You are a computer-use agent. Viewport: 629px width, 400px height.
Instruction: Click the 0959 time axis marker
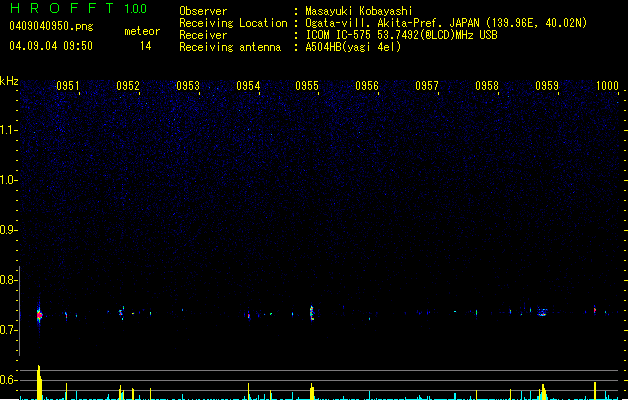click(x=547, y=86)
